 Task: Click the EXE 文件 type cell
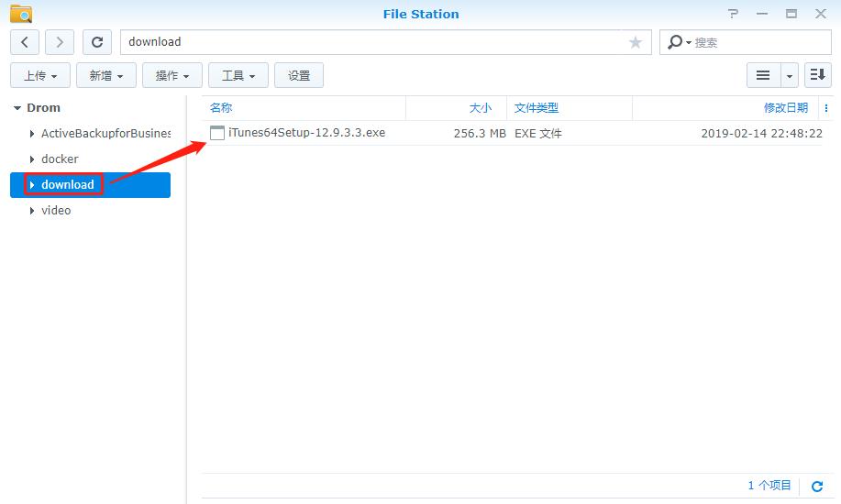coord(538,134)
